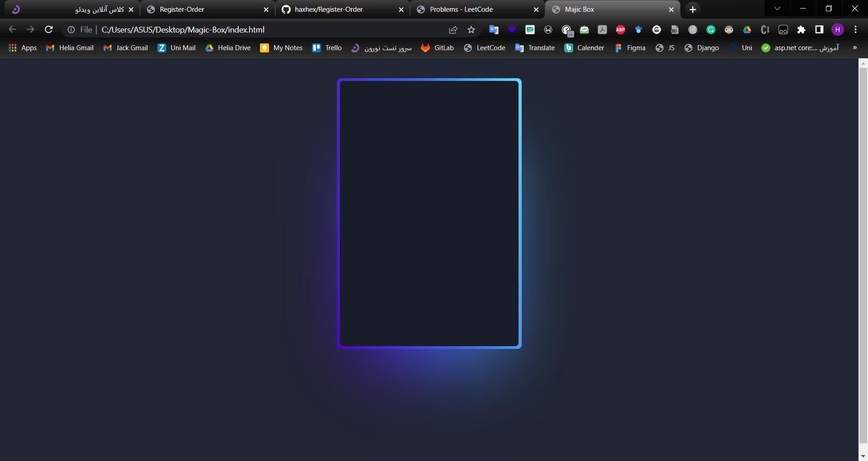Bookmark this page via the star icon
The width and height of the screenshot is (868, 461).
(x=471, y=29)
